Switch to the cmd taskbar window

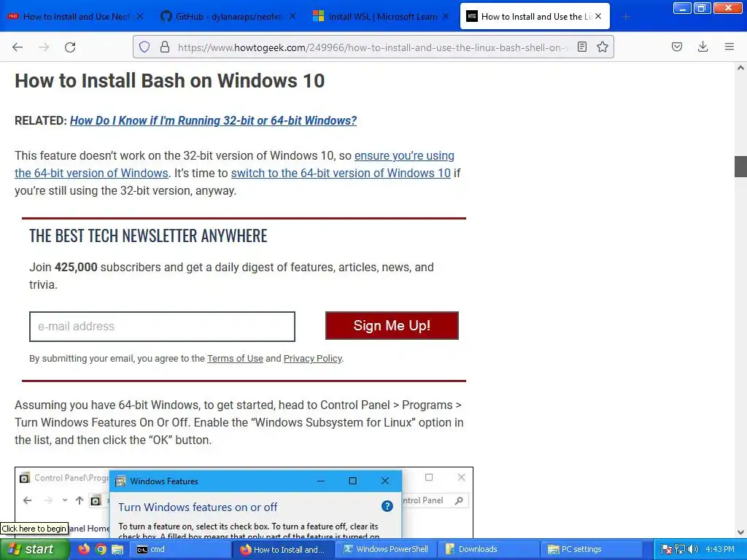[x=181, y=549]
